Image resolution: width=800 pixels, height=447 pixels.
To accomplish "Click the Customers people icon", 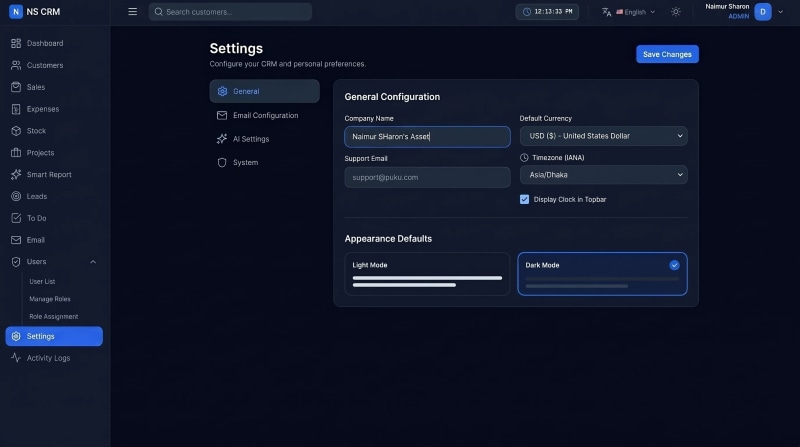I will (x=16, y=65).
